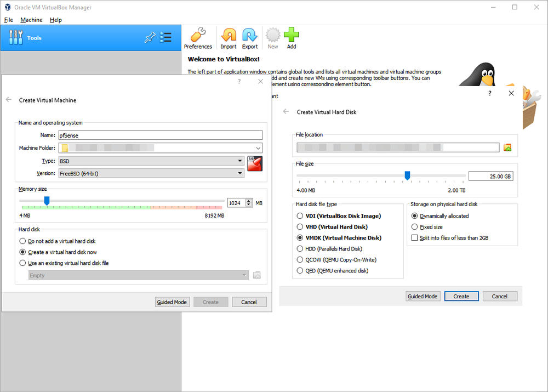
Task: Click the Memory size slider handle
Action: (47, 200)
